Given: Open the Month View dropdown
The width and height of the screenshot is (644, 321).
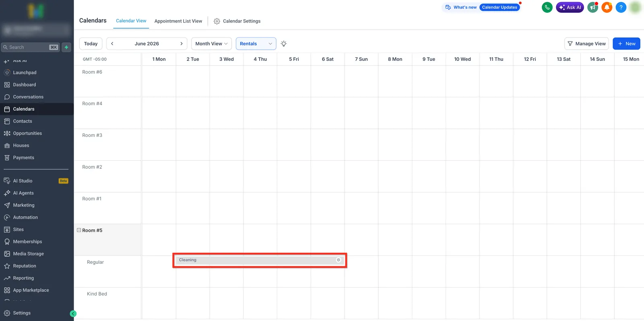Looking at the screenshot, I should coord(211,43).
